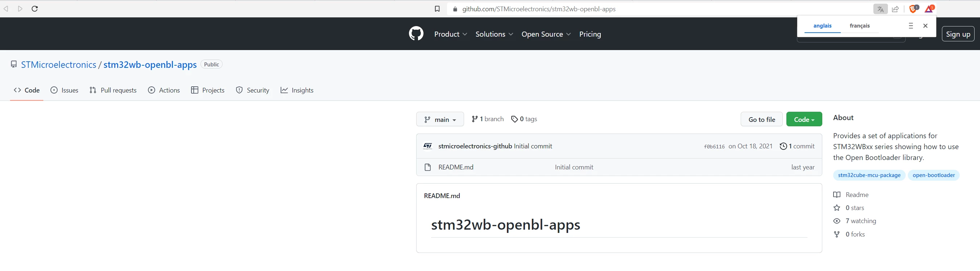Image resolution: width=980 pixels, height=271 pixels.
Task: Switch to the Code tab
Action: point(26,90)
